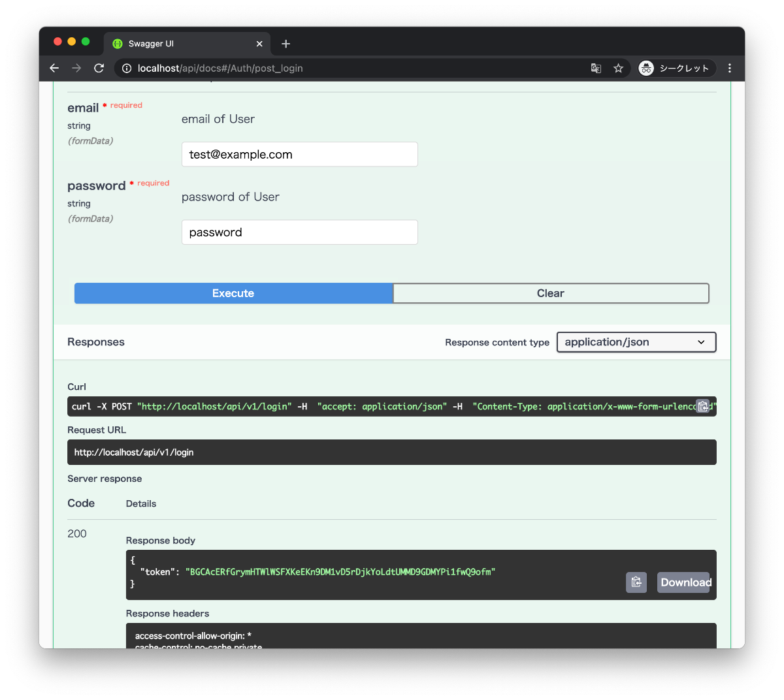Reload the page with the refresh icon
The height and width of the screenshot is (700, 784).
99,68
